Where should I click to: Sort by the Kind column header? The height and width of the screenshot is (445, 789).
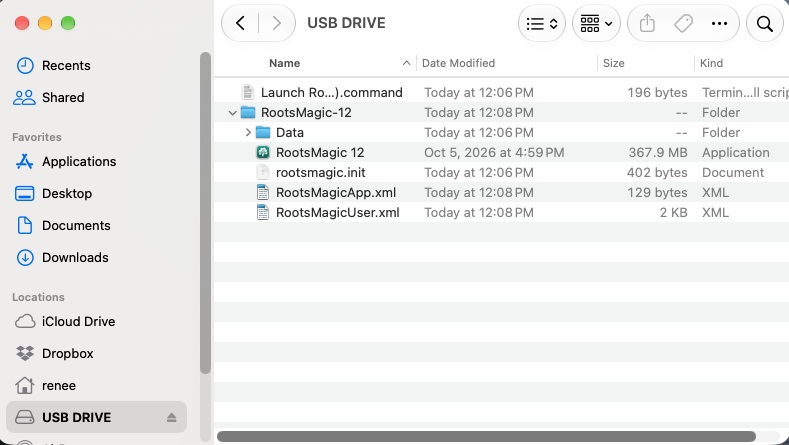tap(711, 63)
